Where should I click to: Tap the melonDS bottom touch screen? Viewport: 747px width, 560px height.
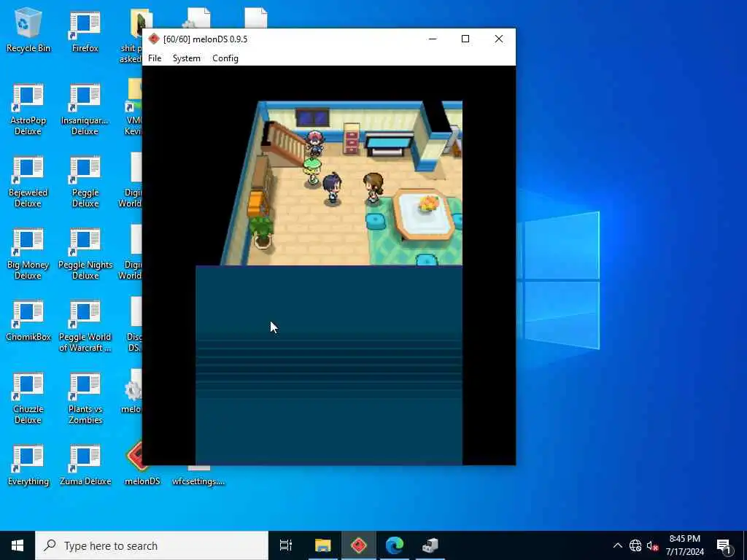pos(329,365)
